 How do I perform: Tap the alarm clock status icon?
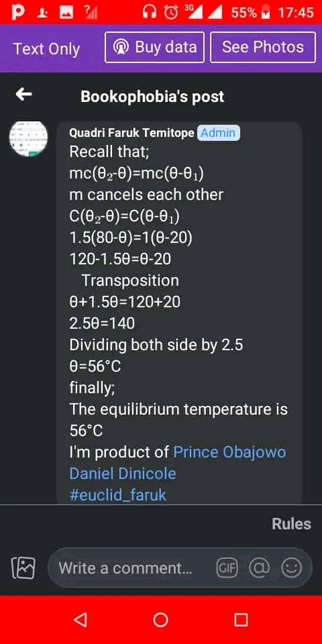(x=170, y=12)
